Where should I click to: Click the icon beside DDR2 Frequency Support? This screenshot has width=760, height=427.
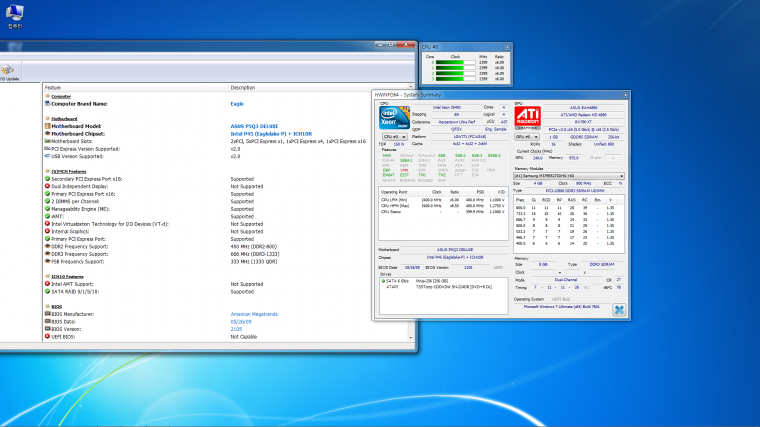pos(48,246)
